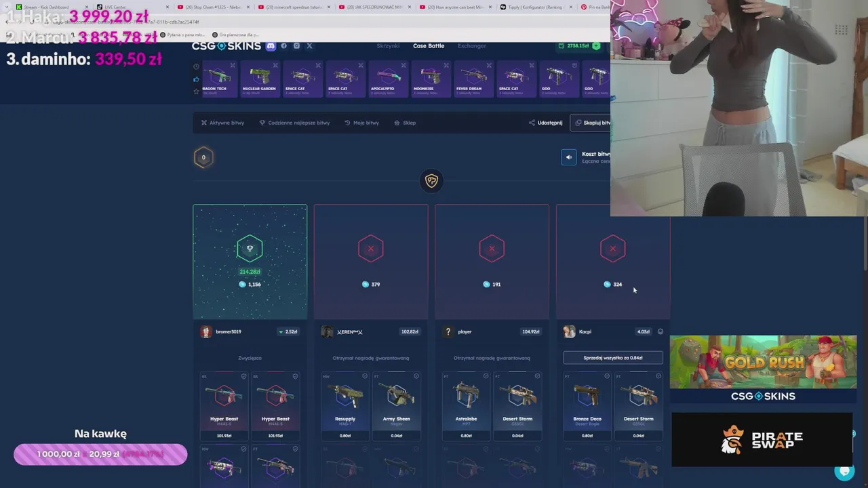Open the CSGOSkins Discord link icon
This screenshot has height=488, width=868.
(271, 46)
